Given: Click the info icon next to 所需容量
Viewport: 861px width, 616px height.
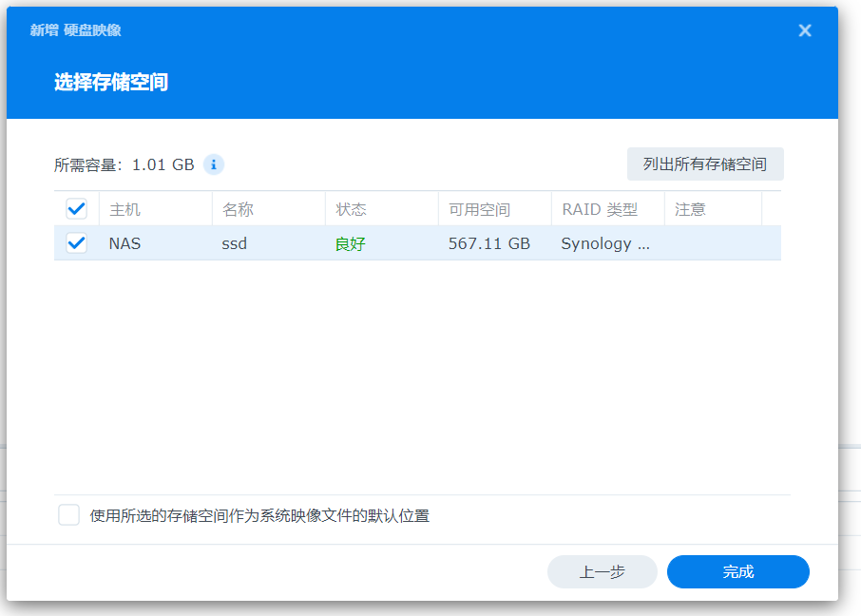Looking at the screenshot, I should pos(214,164).
